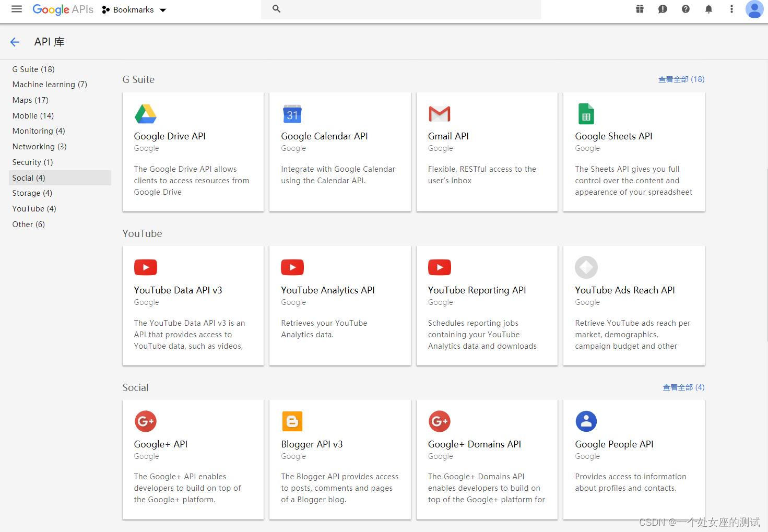Viewport: 768px width, 532px height.
Task: Open the Bookmarks project selector dropdown
Action: tap(134, 9)
